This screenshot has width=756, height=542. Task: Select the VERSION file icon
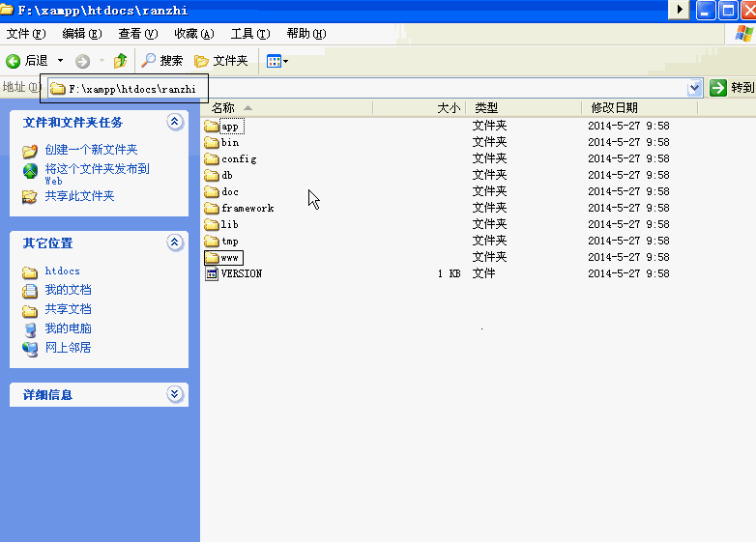click(x=211, y=273)
